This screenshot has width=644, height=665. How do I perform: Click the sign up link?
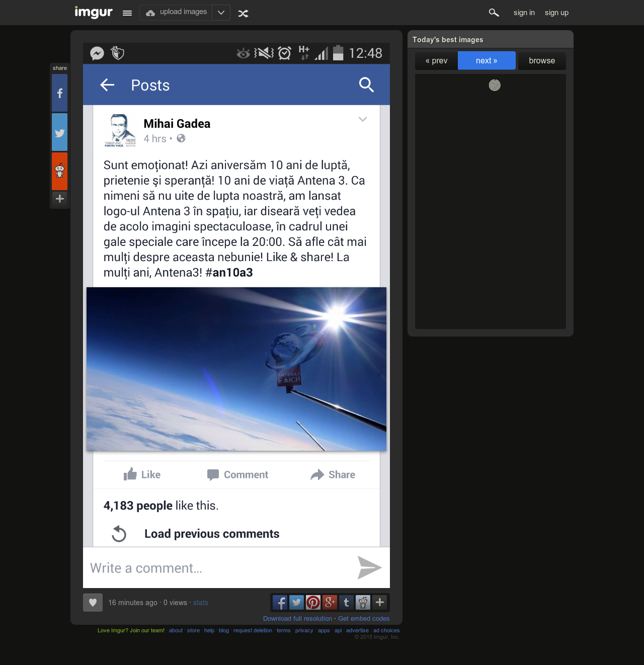(556, 13)
